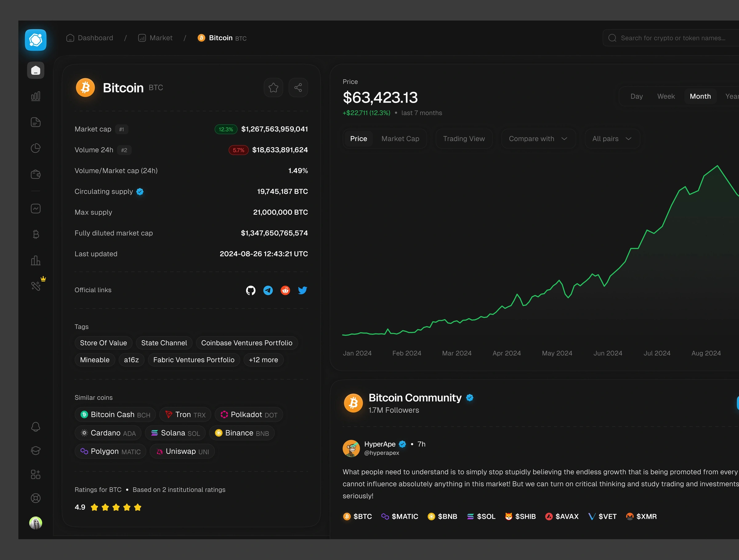Open Trading View

464,139
